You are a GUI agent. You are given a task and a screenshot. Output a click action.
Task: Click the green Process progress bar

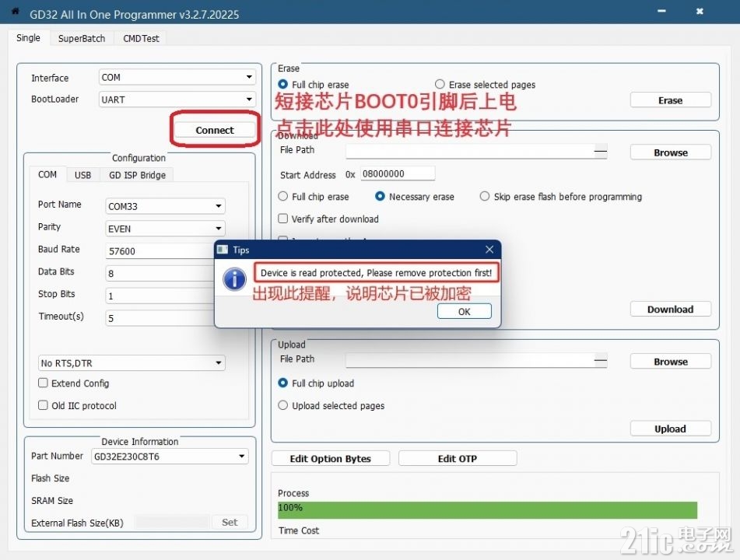coord(488,510)
